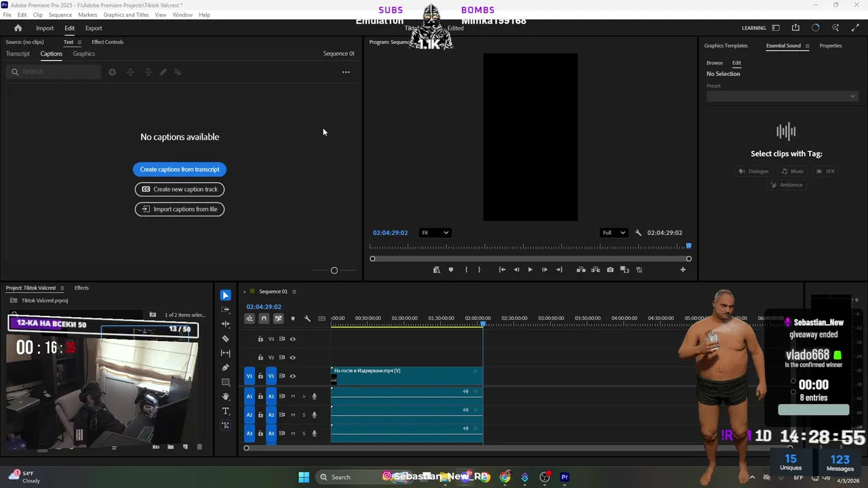Click the Lift button
Screen dimensions: 868x488
tap(581, 270)
